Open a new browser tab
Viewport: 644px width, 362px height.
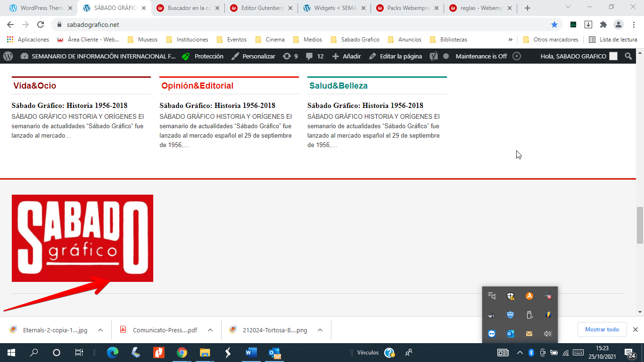click(x=528, y=8)
